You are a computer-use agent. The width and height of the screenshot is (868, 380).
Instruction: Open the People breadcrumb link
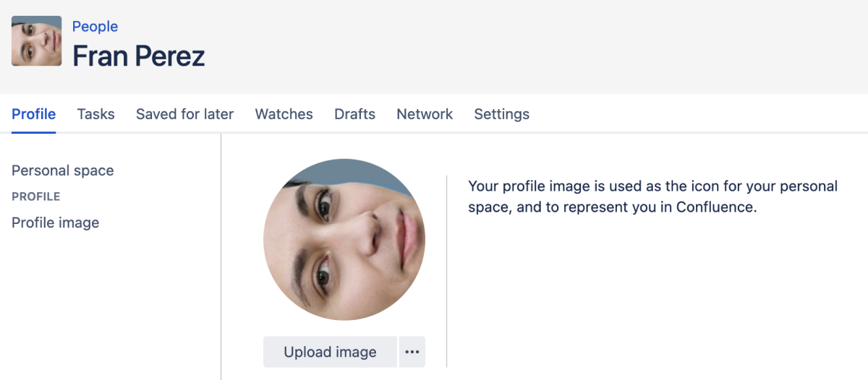[95, 27]
